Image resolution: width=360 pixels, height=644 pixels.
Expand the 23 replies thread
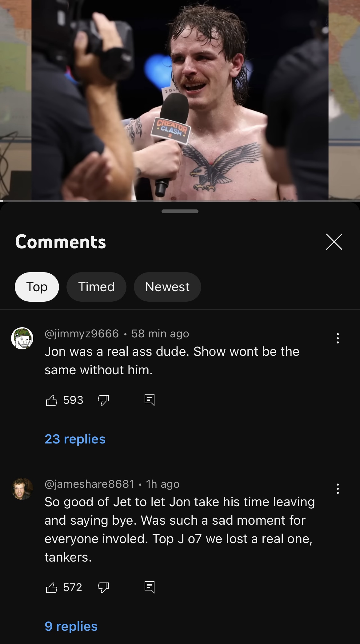click(x=75, y=439)
